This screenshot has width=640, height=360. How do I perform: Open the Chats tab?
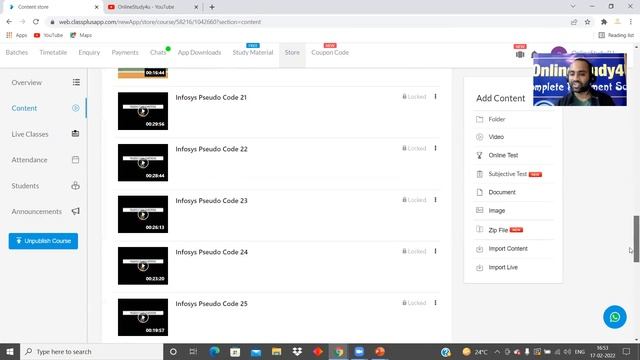click(158, 53)
